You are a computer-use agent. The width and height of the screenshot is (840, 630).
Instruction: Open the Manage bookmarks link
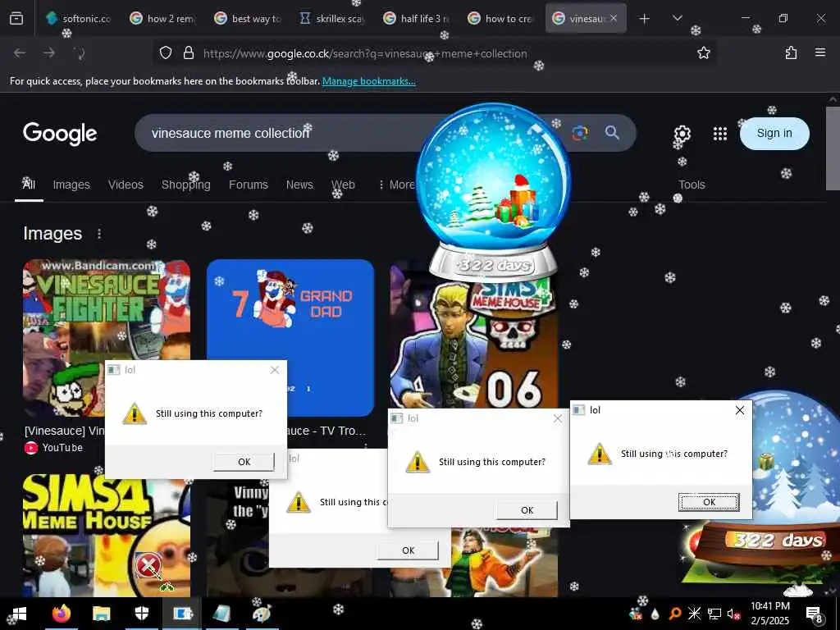[368, 81]
